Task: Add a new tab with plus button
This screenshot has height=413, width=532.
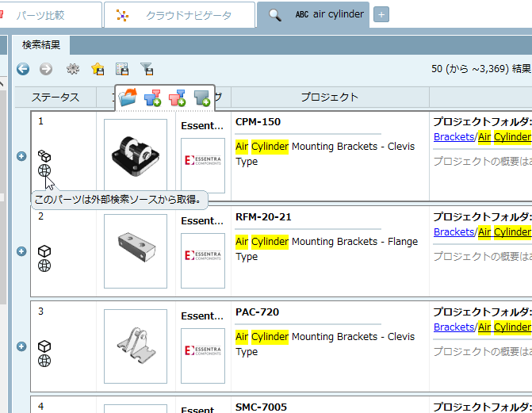Action: (381, 14)
